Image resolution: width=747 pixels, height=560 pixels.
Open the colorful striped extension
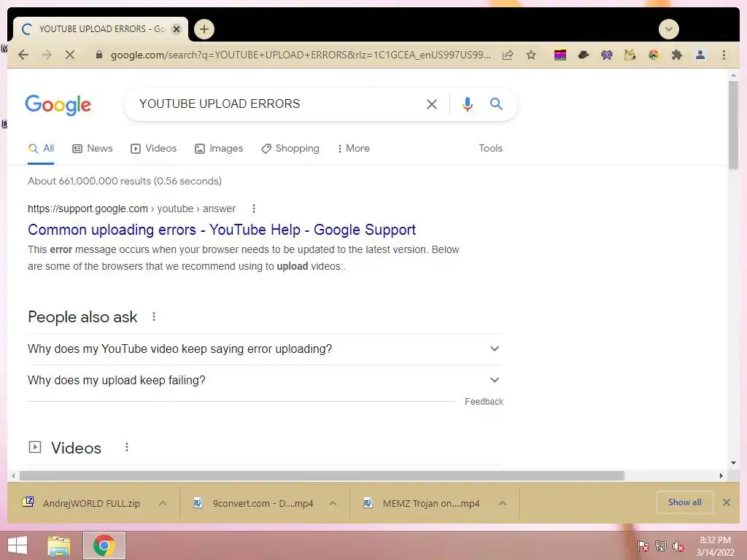coord(560,55)
